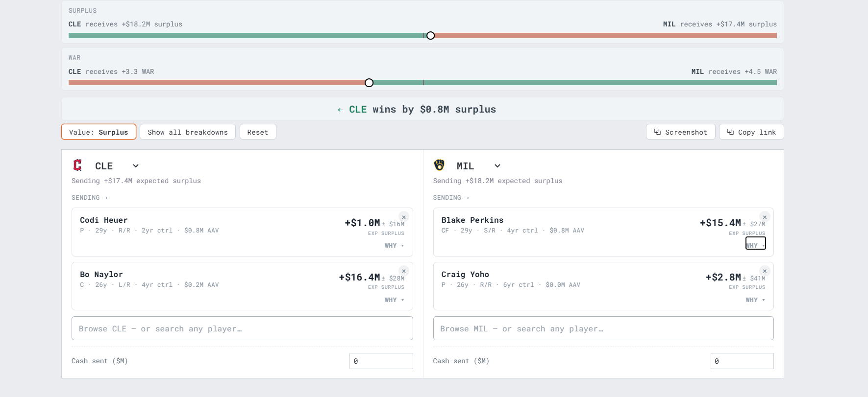Click 'Sending +$17.4M expected surplus' text
Screen dimensions: 868x397
pos(136,181)
